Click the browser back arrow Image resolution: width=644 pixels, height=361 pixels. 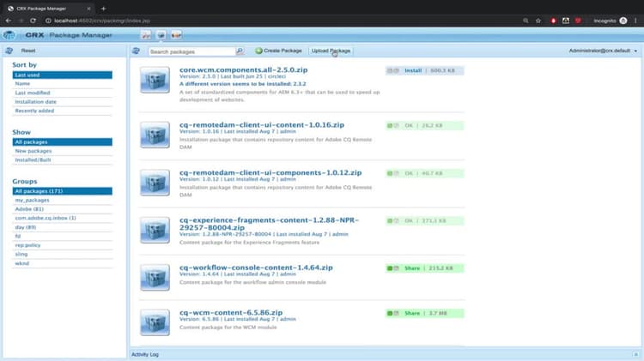pos(9,21)
